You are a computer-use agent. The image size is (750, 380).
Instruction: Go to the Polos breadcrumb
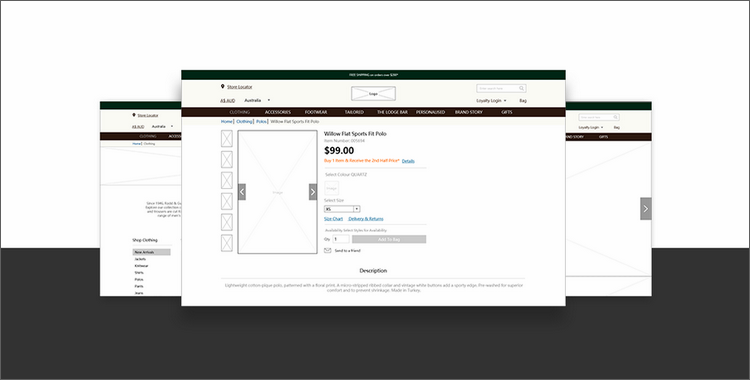click(x=261, y=122)
